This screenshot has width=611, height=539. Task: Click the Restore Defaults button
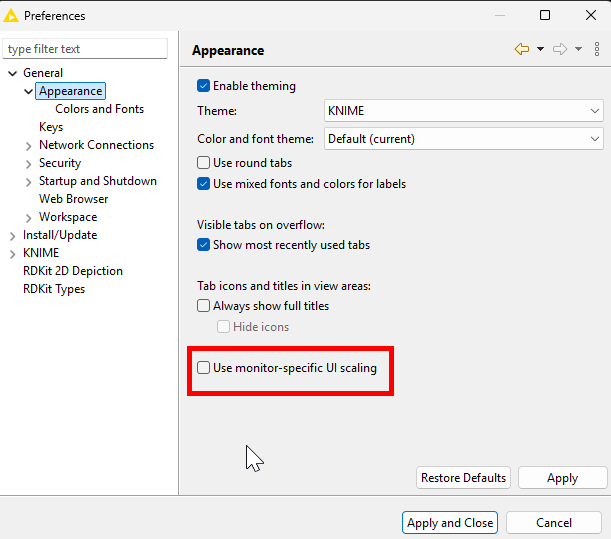(x=463, y=478)
